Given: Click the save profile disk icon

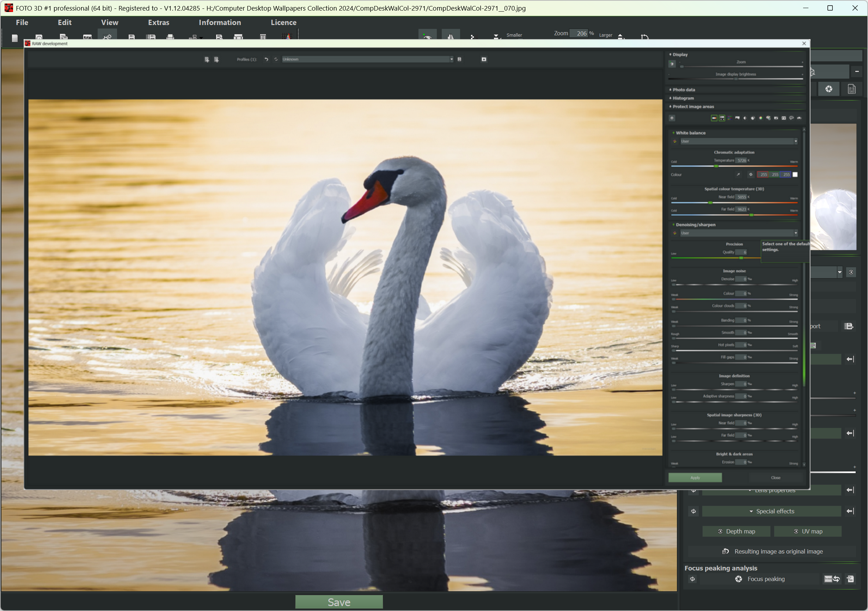Looking at the screenshot, I should (x=459, y=59).
